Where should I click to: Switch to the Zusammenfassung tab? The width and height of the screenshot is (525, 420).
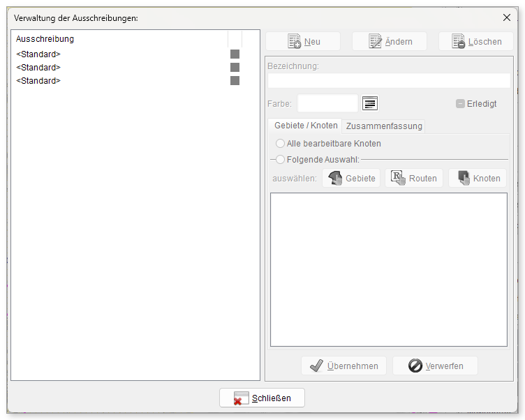coord(384,126)
